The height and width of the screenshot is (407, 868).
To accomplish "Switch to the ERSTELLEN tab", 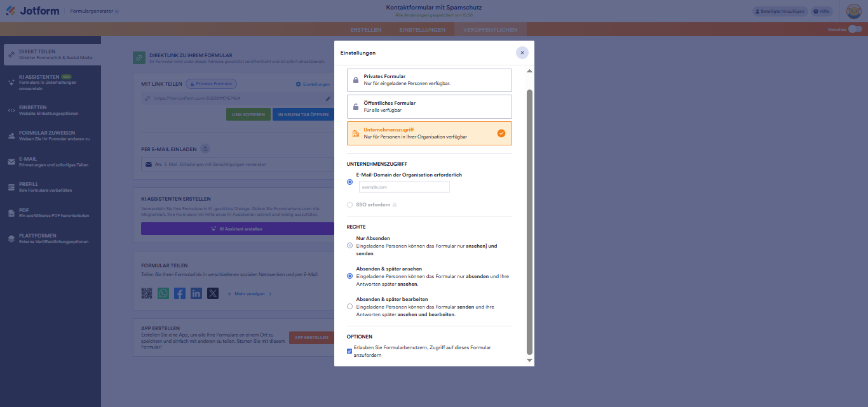I will pos(366,30).
